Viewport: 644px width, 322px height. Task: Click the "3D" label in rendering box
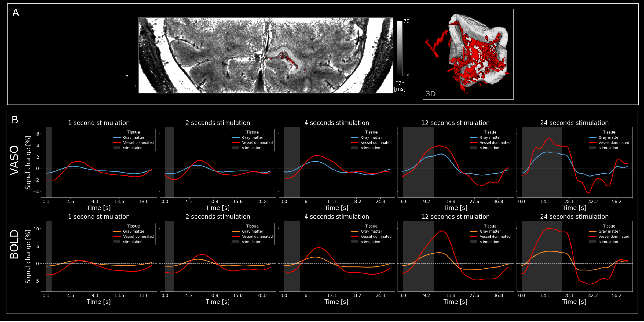click(x=431, y=94)
